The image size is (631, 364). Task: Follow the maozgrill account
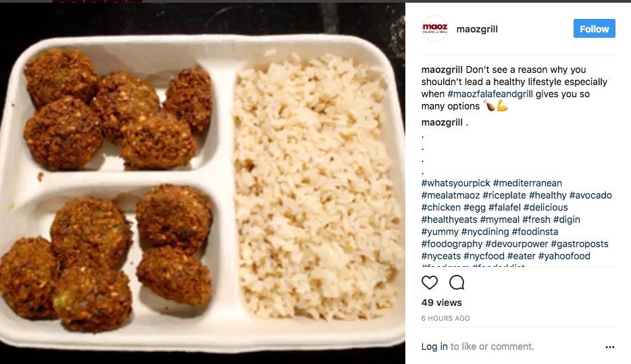click(594, 28)
